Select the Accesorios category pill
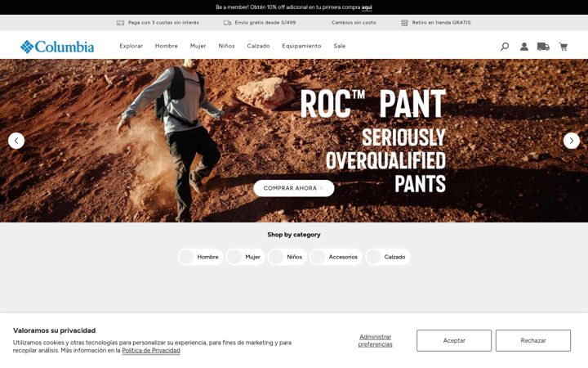 pos(336,257)
